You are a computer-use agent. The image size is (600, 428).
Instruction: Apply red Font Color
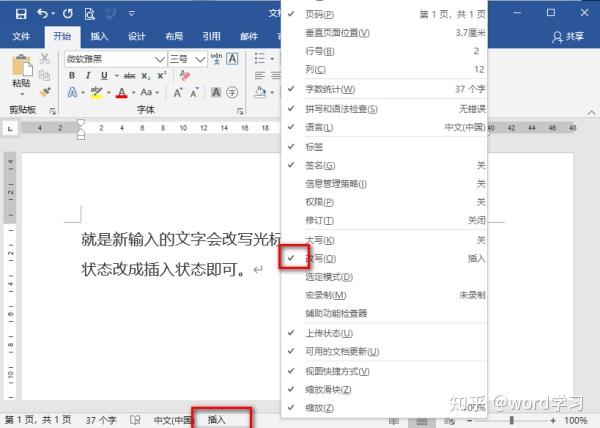(x=122, y=92)
